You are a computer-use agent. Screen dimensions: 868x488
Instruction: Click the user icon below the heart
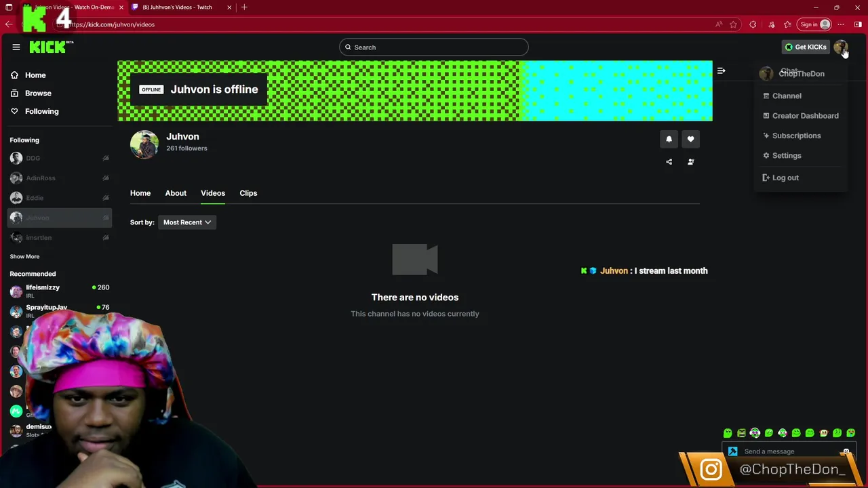[690, 162]
